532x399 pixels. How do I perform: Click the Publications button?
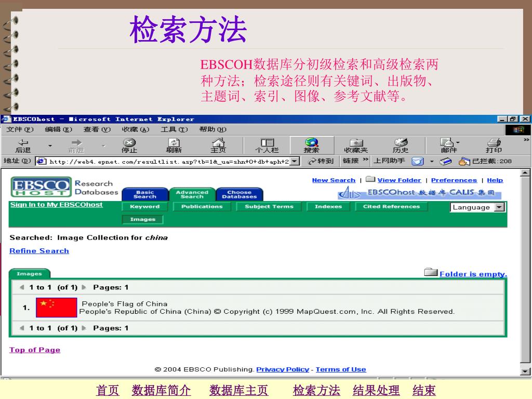[x=202, y=206]
